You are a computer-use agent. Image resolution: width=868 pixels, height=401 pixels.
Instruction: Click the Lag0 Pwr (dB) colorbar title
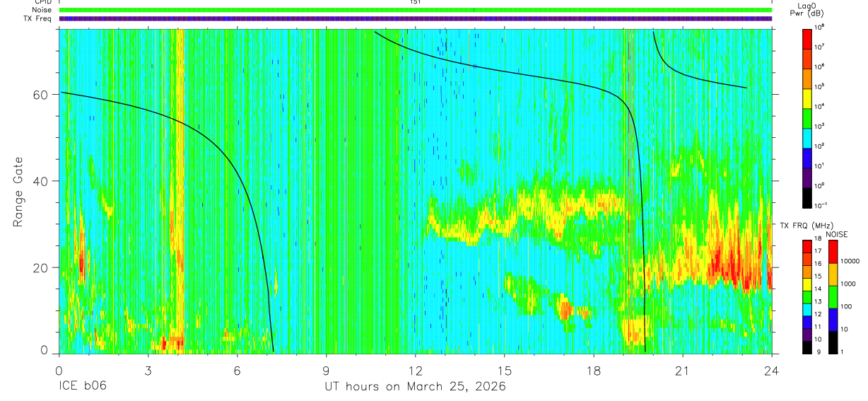click(807, 10)
